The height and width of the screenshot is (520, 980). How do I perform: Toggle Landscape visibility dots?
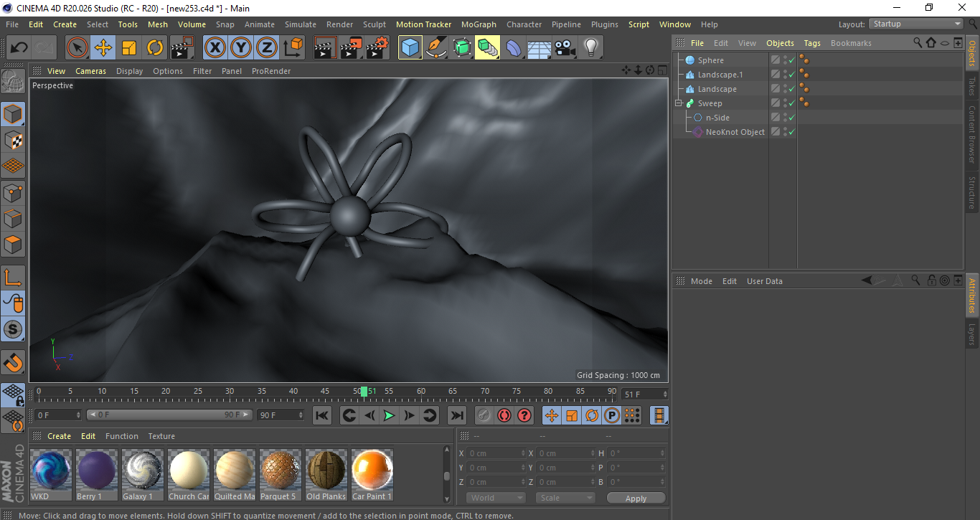point(785,89)
